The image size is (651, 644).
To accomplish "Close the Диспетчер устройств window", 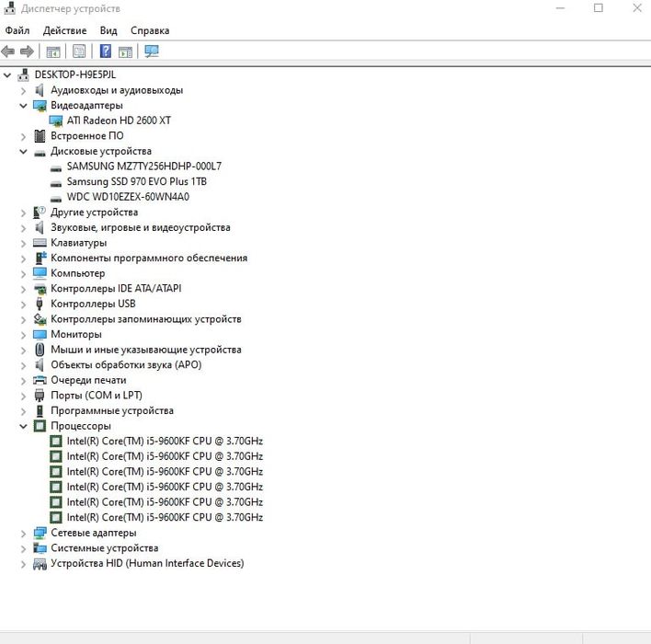I will 637,8.
